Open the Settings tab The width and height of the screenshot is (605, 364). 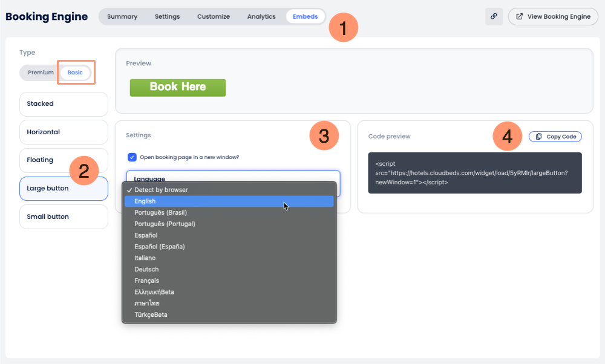click(167, 16)
